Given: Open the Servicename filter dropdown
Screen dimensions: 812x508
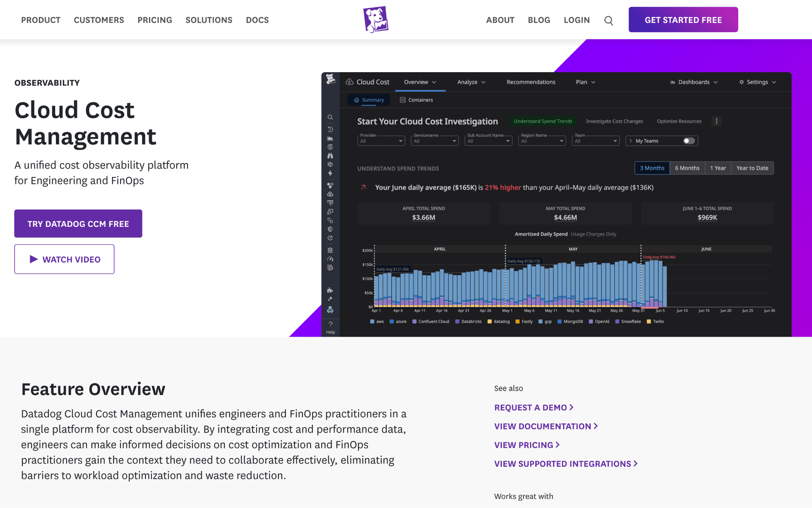Looking at the screenshot, I should pyautogui.click(x=435, y=141).
